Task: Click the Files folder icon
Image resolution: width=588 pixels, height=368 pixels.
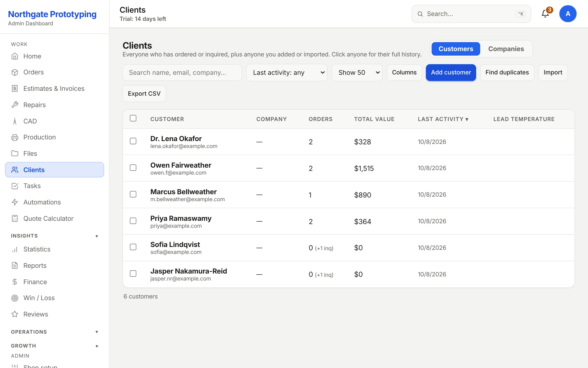Action: point(15,154)
